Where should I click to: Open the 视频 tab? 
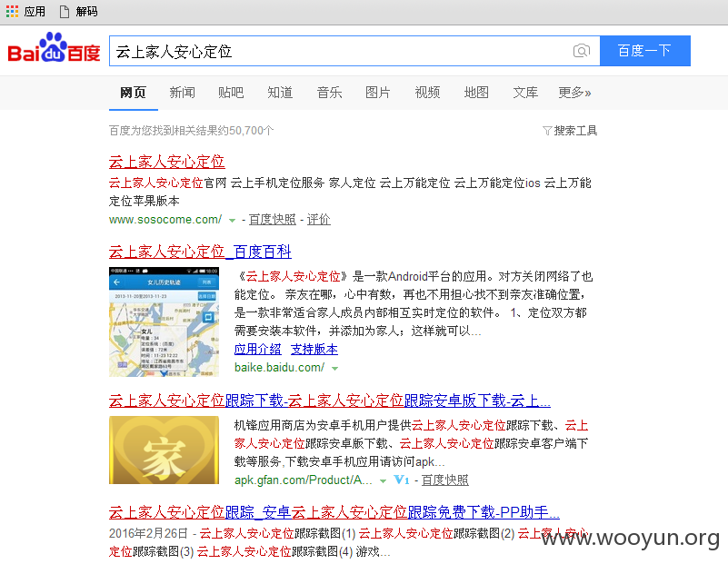coord(427,93)
